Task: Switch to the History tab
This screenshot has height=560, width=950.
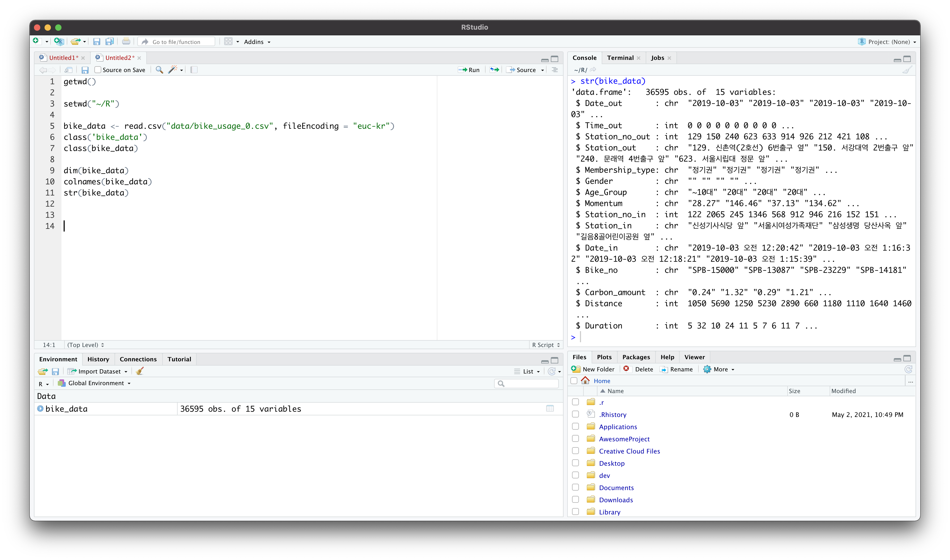Action: tap(98, 359)
